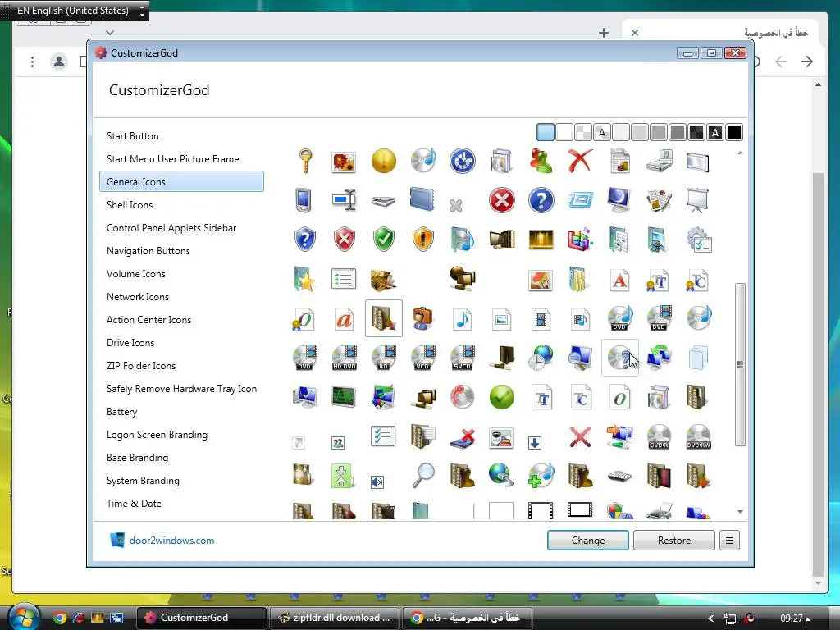Viewport: 840px width, 630px height.
Task: Choose the pure white background swatch
Action: pyautogui.click(x=564, y=132)
